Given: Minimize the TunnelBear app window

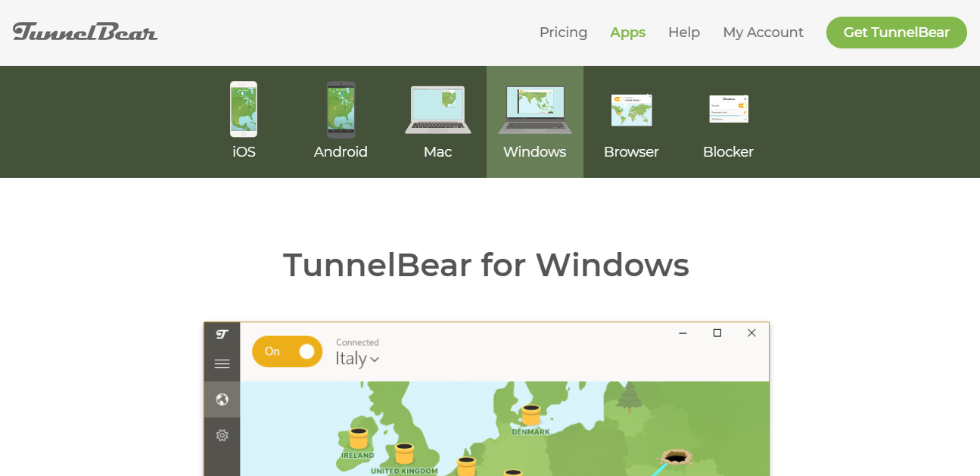Looking at the screenshot, I should [683, 333].
